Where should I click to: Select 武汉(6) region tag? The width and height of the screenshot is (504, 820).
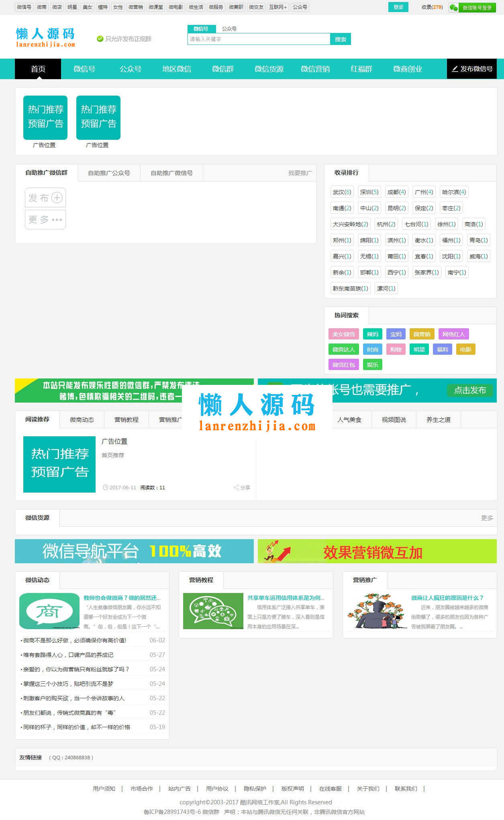tap(342, 192)
